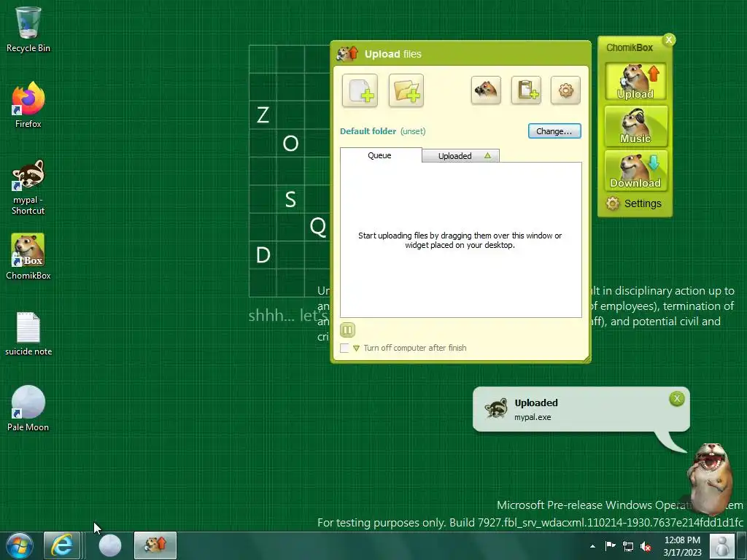This screenshot has height=560, width=747.
Task: Open the Windows Start menu
Action: 20,545
